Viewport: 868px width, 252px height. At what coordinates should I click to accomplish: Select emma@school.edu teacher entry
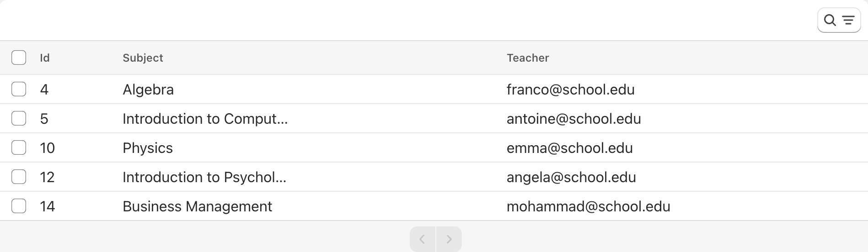pos(570,148)
